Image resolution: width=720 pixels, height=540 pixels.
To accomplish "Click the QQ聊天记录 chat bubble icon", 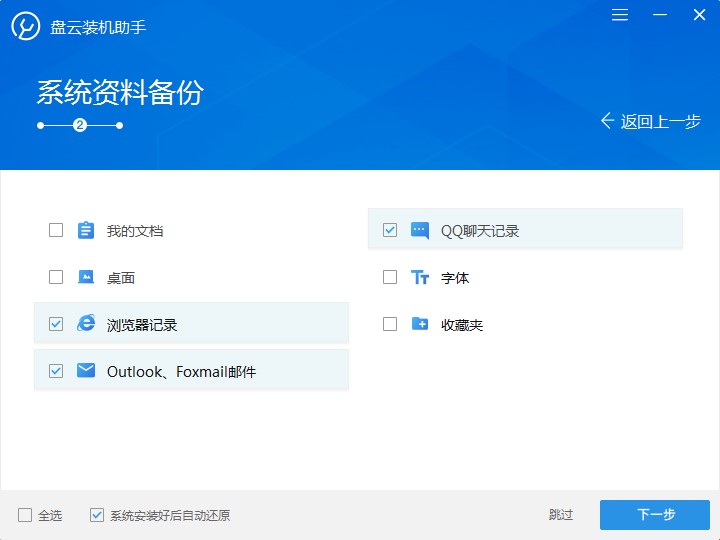I will tap(420, 231).
